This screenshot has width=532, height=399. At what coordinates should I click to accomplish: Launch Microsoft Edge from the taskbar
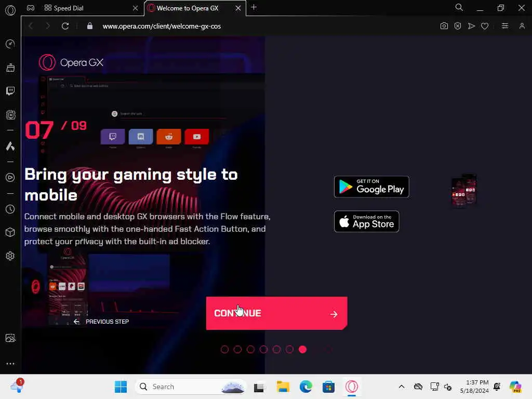coord(305,387)
